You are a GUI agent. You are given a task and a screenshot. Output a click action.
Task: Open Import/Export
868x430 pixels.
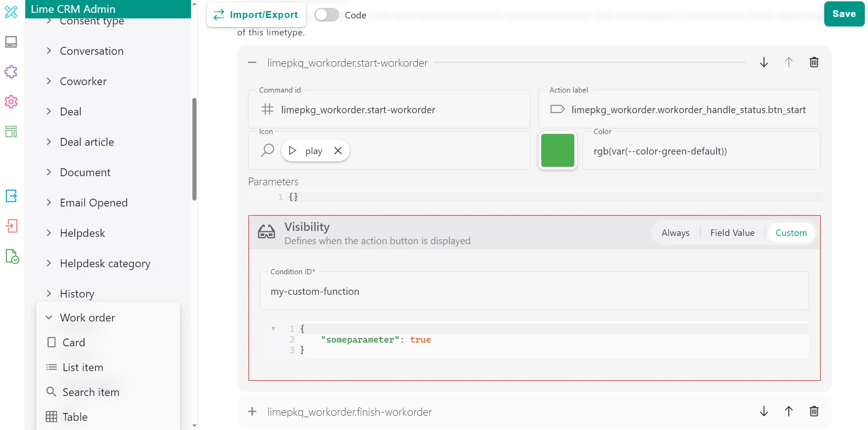tap(256, 15)
